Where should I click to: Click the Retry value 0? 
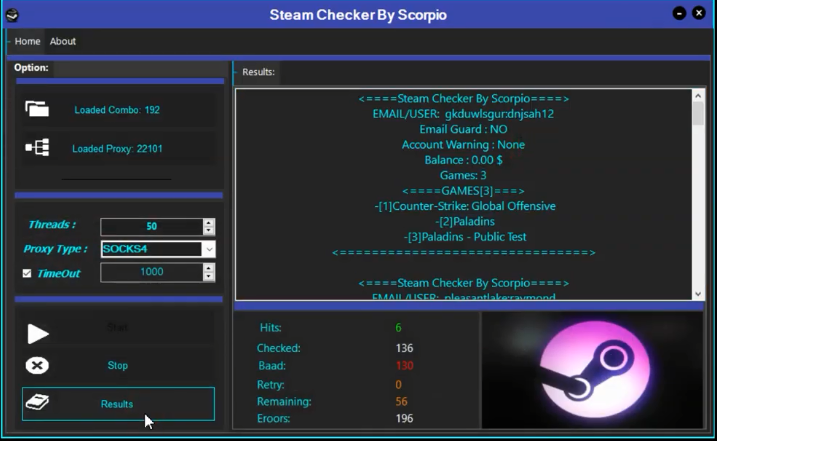(x=398, y=385)
